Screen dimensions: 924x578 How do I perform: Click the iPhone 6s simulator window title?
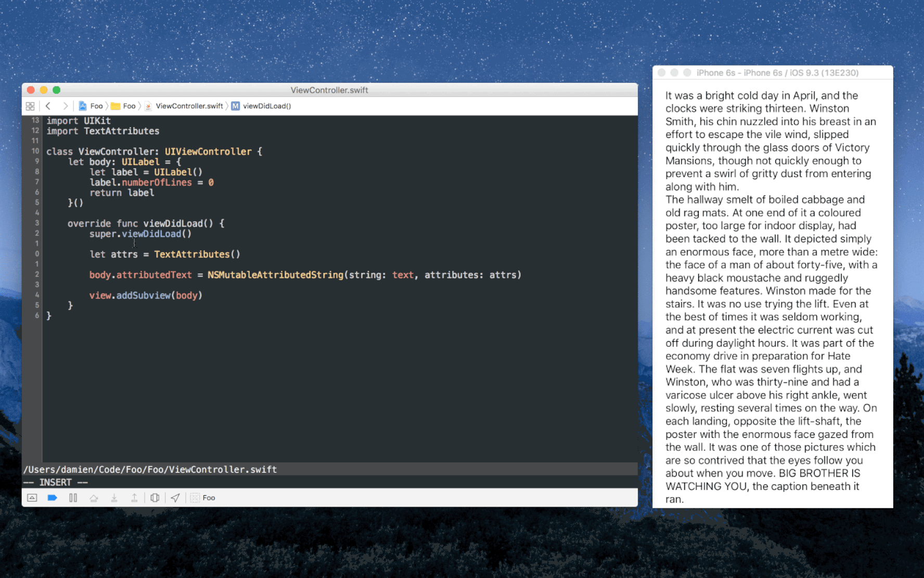pyautogui.click(x=777, y=73)
